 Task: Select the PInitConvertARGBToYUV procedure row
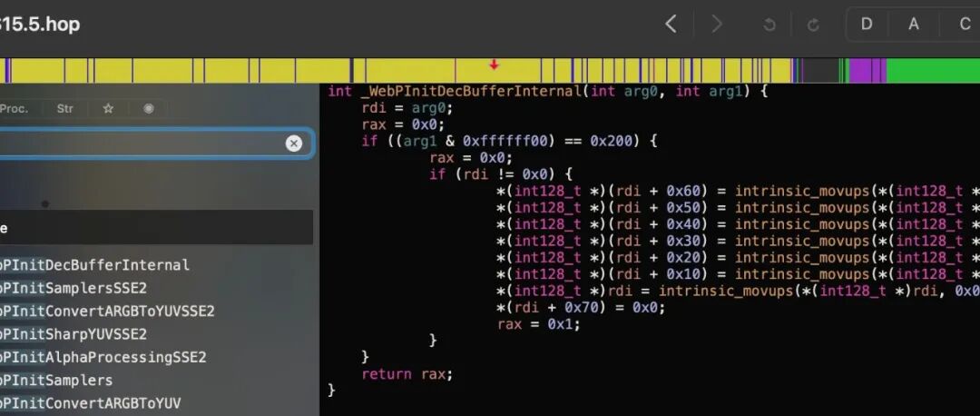tap(156, 403)
